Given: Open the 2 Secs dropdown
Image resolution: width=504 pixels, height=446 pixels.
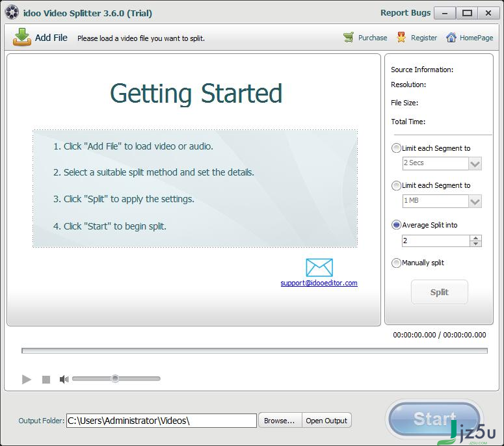Looking at the screenshot, I should point(475,164).
